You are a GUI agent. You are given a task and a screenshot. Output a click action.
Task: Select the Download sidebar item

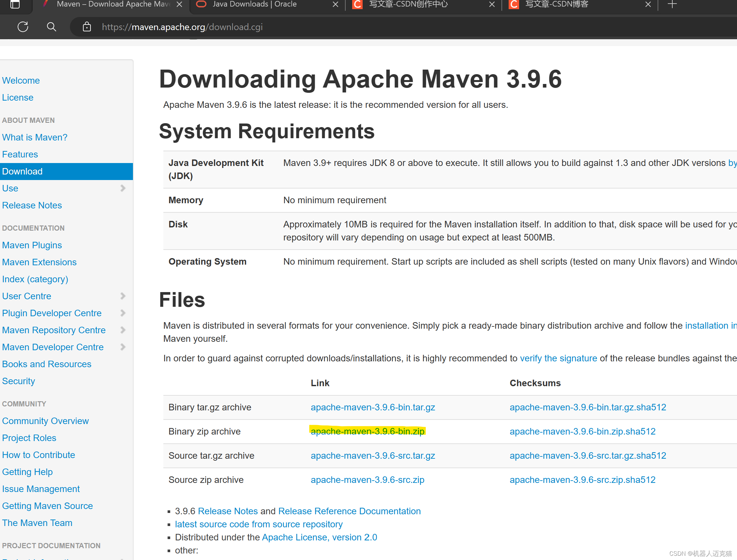(x=66, y=171)
